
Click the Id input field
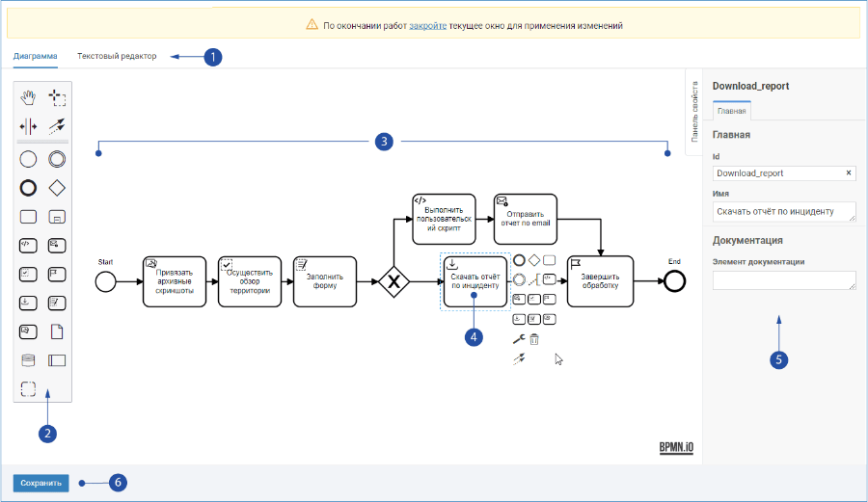tap(784, 173)
